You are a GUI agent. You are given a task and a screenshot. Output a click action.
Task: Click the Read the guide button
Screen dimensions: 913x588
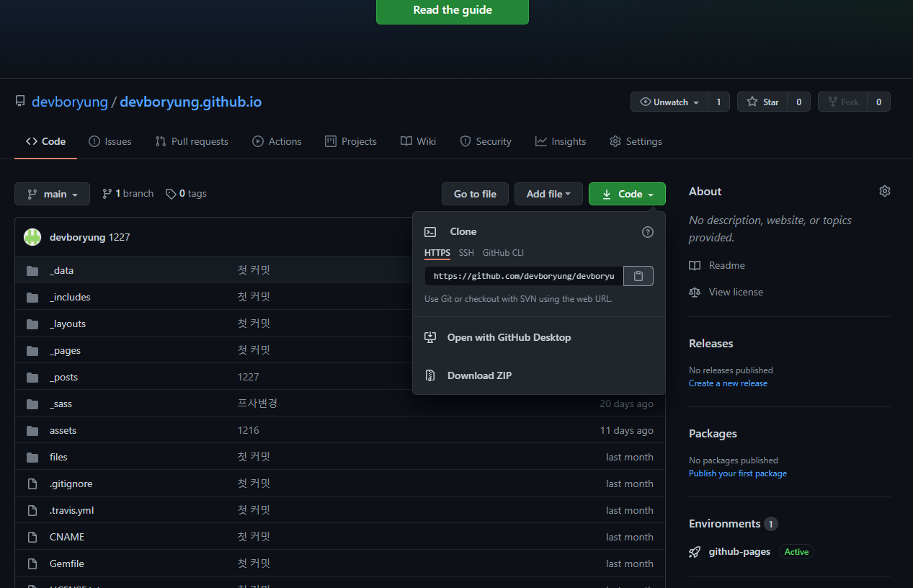[453, 10]
